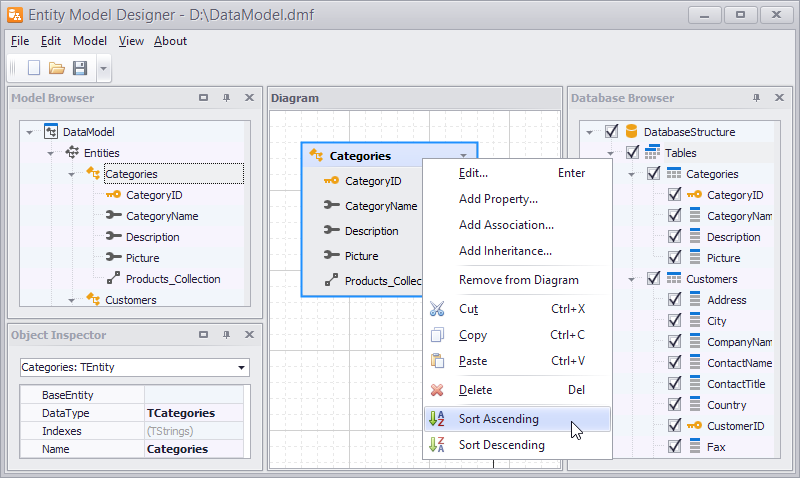Click the Sort Descending icon

tap(437, 445)
